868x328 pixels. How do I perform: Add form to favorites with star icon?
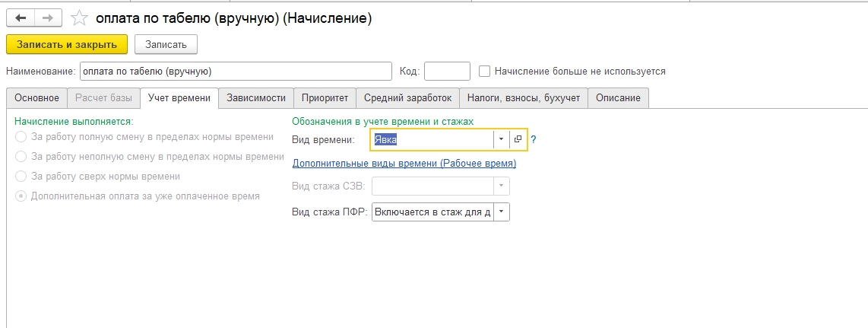point(79,18)
